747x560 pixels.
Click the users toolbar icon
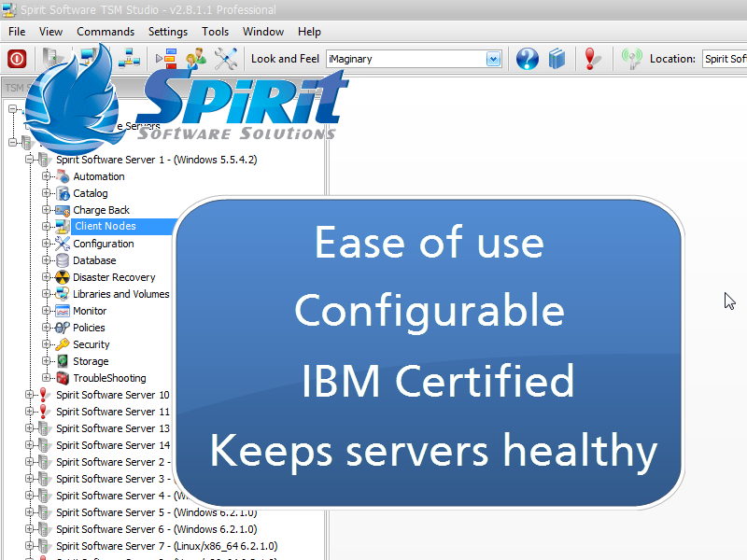pyautogui.click(x=196, y=59)
